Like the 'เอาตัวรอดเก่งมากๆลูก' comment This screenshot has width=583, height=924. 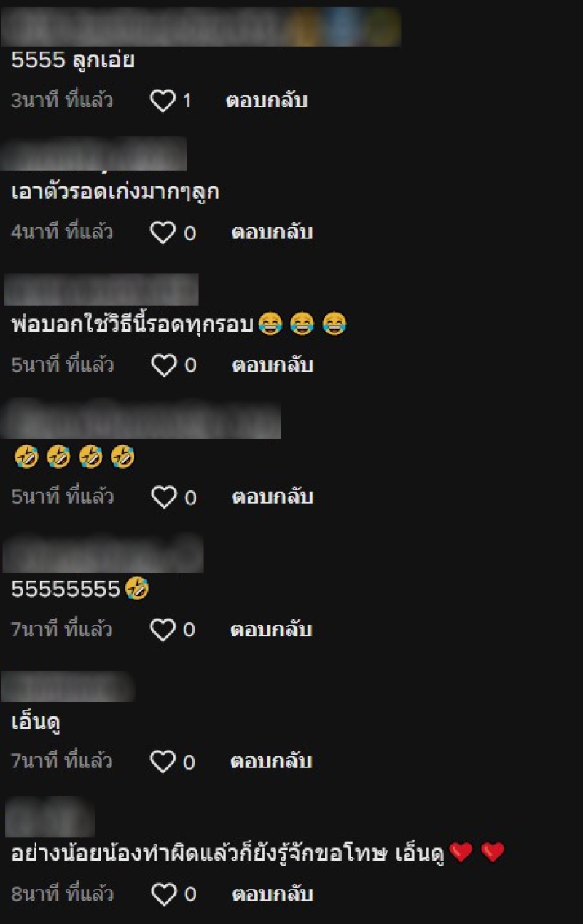(x=163, y=233)
